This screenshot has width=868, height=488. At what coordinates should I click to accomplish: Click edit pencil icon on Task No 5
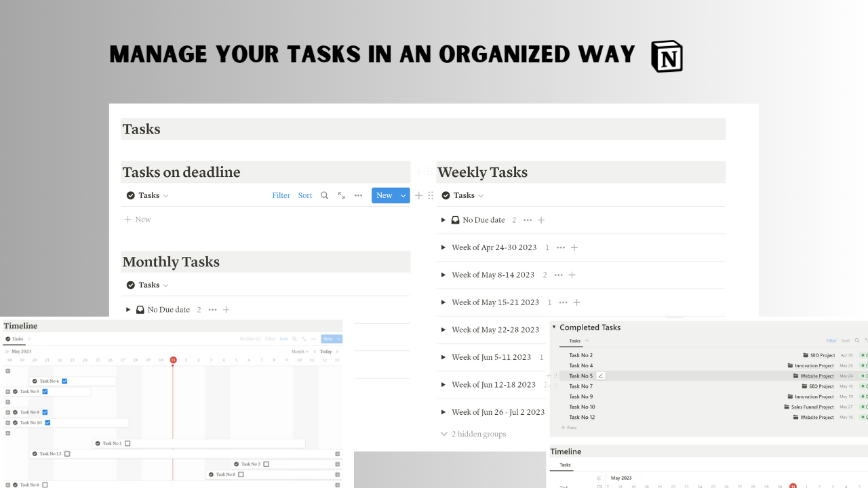coord(601,375)
